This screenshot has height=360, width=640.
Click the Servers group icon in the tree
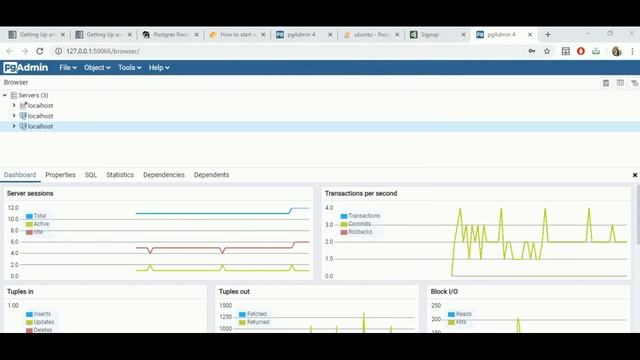14,95
